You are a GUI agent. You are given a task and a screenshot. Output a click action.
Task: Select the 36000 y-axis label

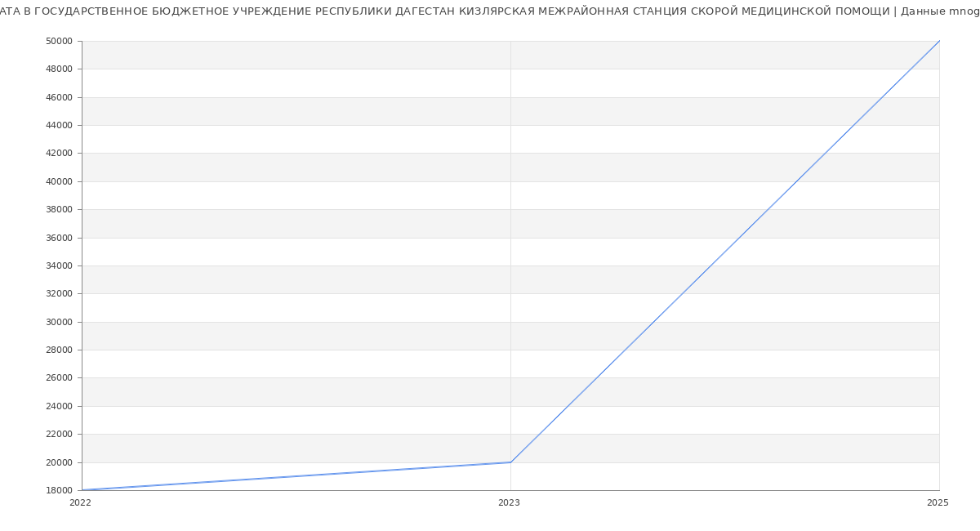tap(60, 238)
